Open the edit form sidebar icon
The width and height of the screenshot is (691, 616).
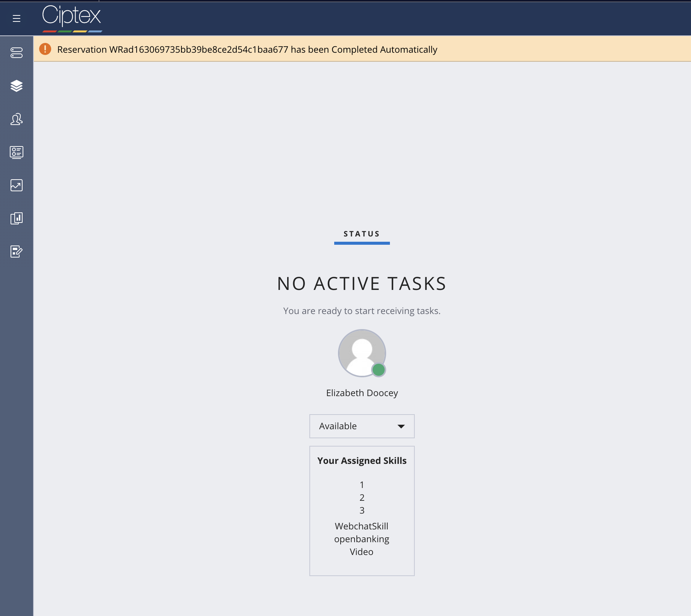pos(17,252)
